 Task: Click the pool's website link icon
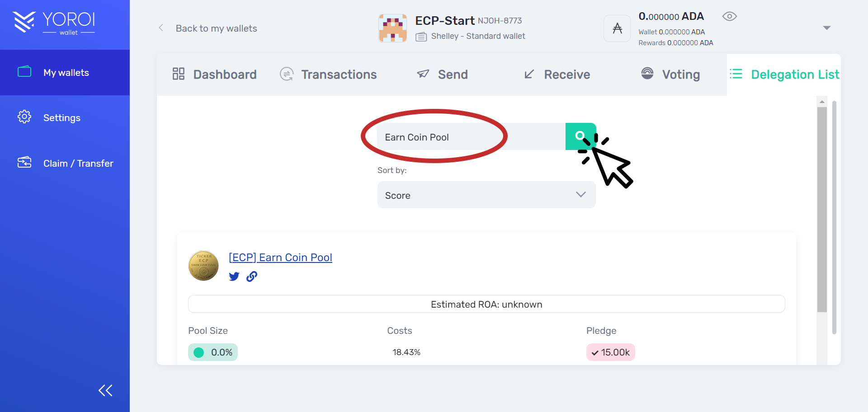[x=252, y=276]
